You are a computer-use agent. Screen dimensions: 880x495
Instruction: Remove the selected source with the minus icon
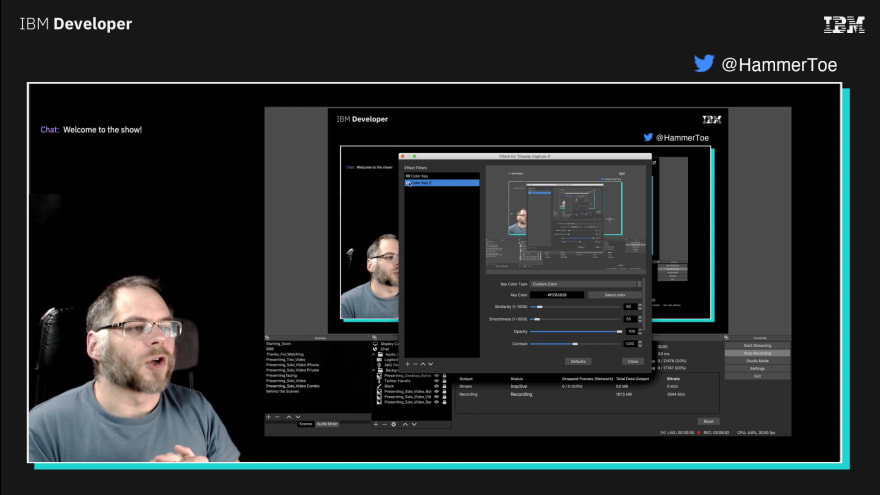(x=384, y=424)
